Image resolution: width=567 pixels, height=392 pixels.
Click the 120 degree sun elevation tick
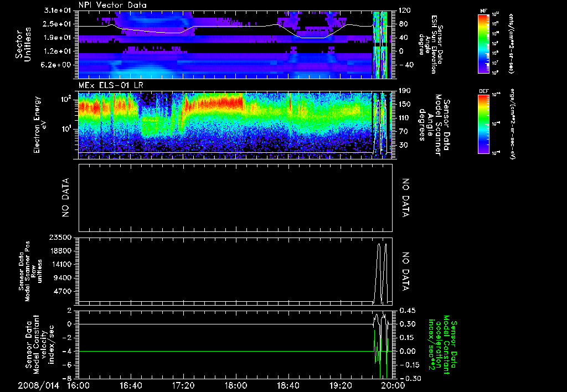[405, 11]
